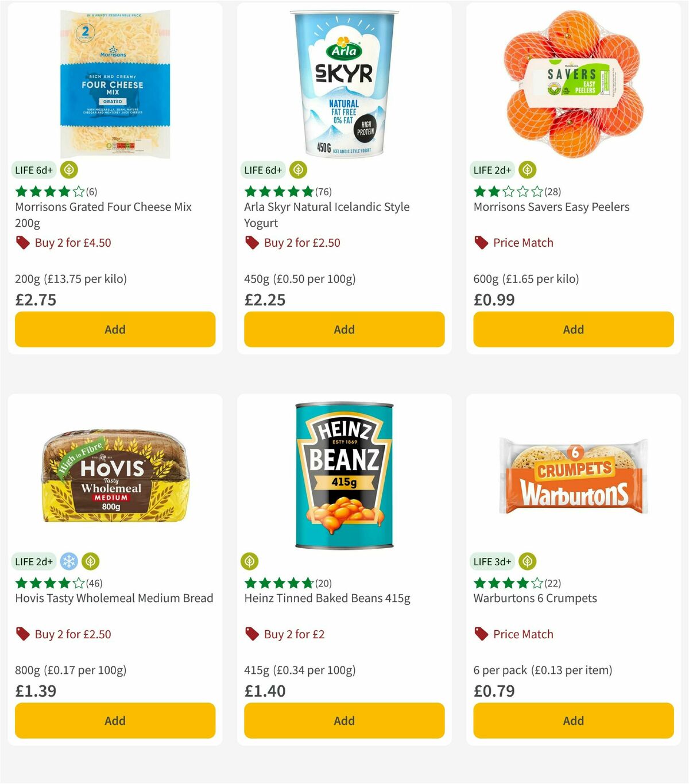The image size is (689, 784).
Task: Click the star rating for Hovis bread
Action: point(46,583)
